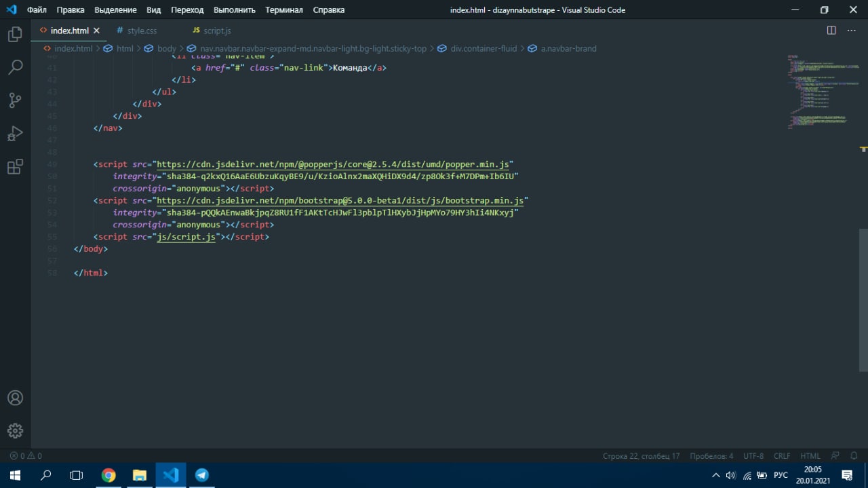Screen dimensions: 868x488
Task: Click the CRLF line ending status
Action: pyautogui.click(x=782, y=456)
